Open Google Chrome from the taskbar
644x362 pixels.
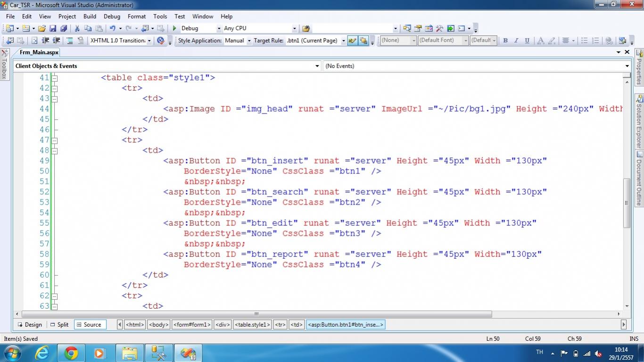click(71, 353)
